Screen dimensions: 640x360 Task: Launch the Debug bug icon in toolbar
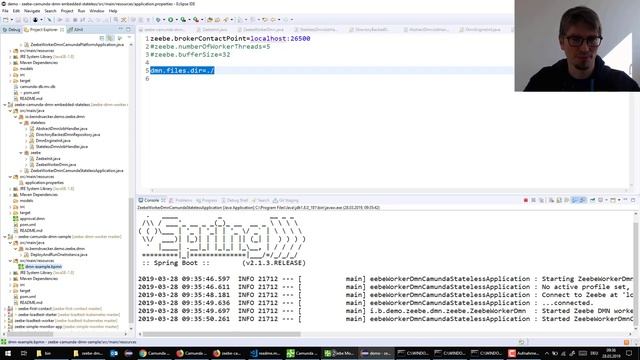158,20
